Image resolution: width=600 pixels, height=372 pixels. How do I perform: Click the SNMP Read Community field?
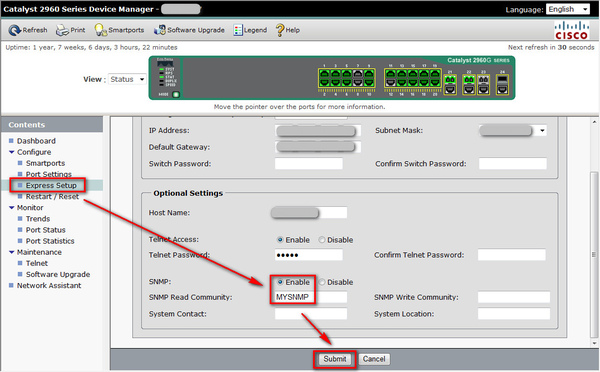click(311, 297)
